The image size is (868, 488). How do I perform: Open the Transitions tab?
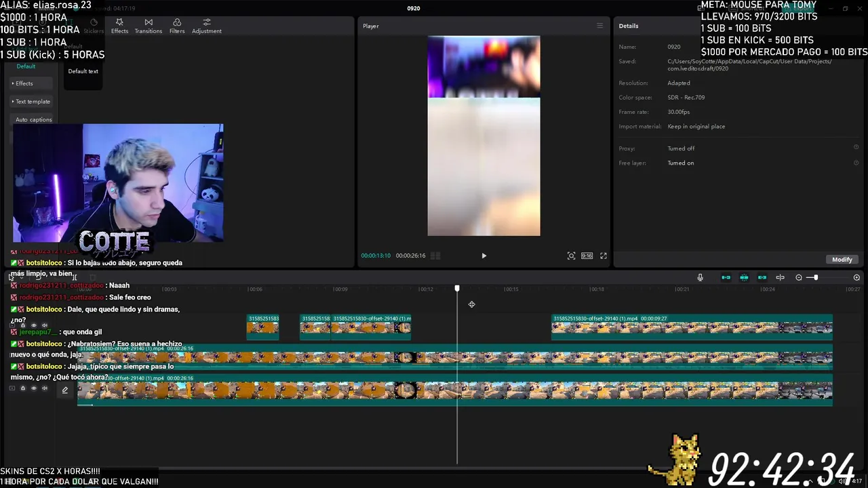tap(148, 26)
